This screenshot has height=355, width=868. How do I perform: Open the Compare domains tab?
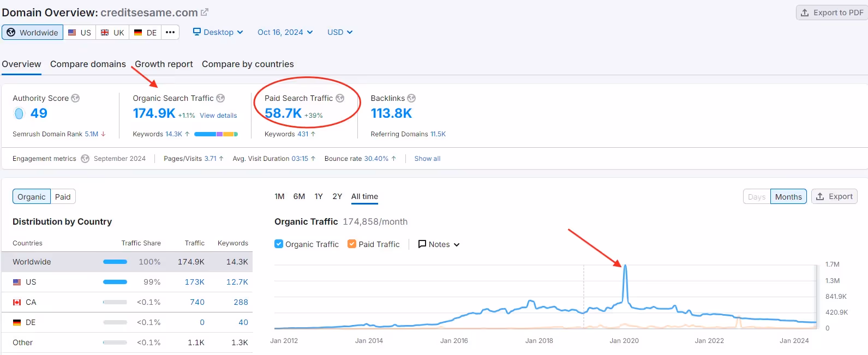tap(88, 64)
